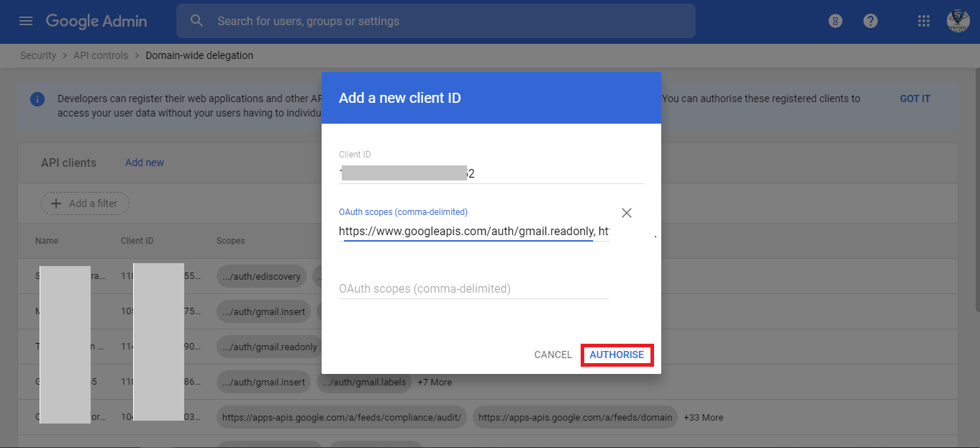Click the .../auth/gmail.readonly scope chip
The width and height of the screenshot is (980, 448).
(x=269, y=347)
